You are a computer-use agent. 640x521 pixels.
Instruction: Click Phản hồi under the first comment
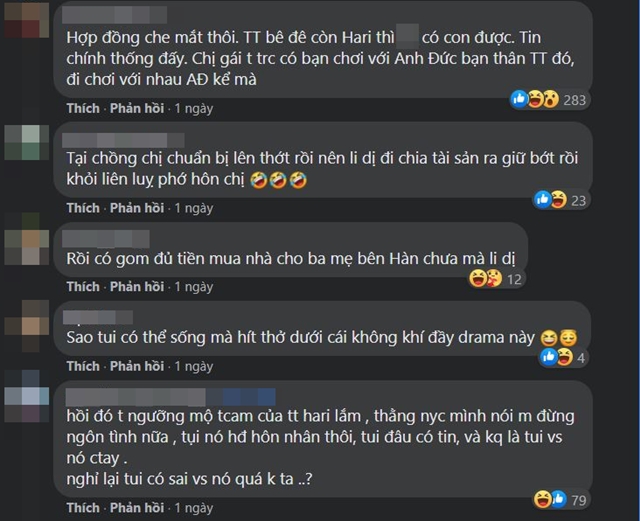click(x=137, y=108)
